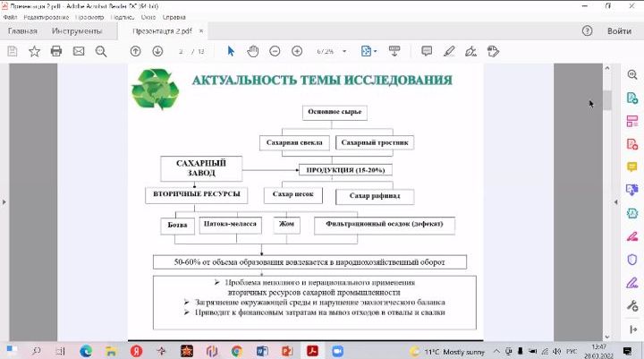Go to previous page arrow
Image resolution: width=644 pixels, height=359 pixels.
[x=136, y=51]
